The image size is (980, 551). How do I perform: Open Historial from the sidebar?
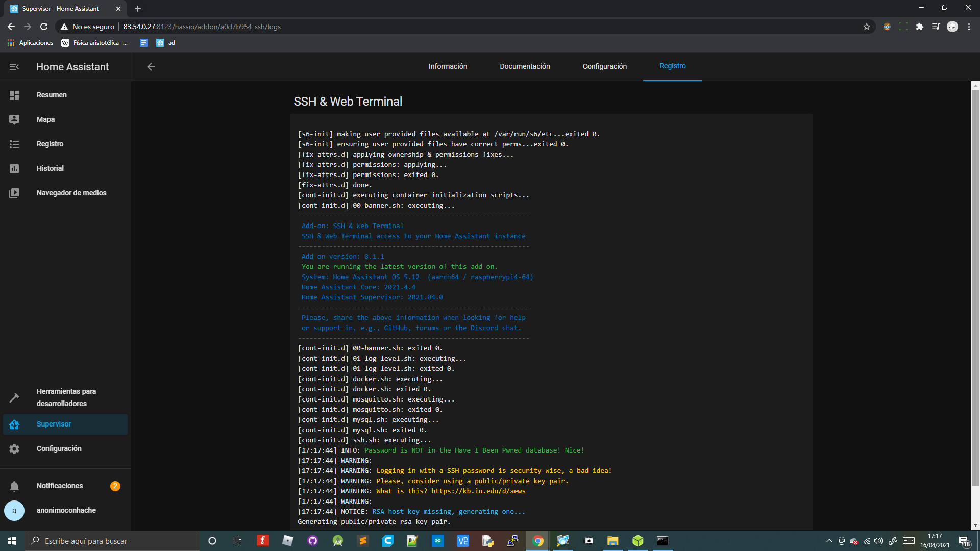point(50,168)
